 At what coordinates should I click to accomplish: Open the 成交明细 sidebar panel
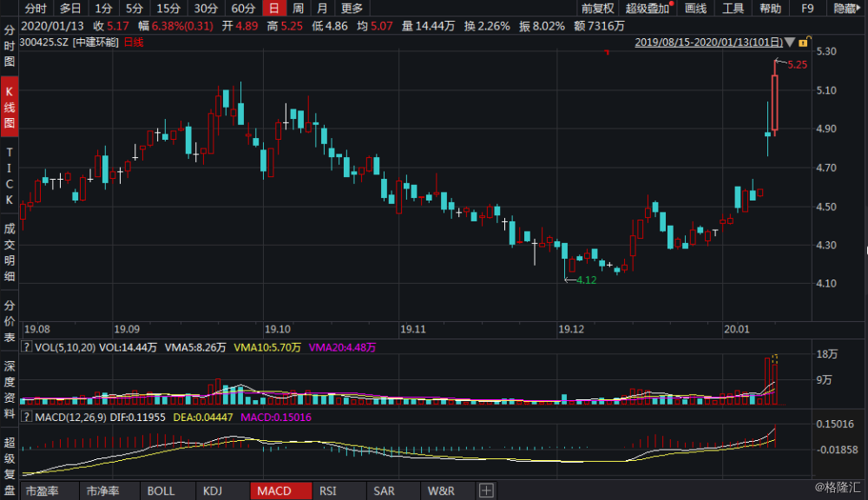(10, 253)
